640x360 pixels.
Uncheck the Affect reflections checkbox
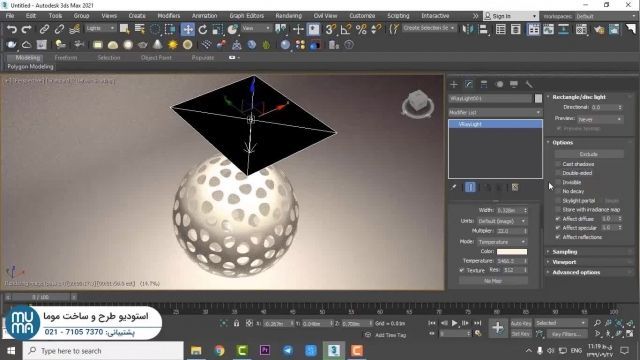pyautogui.click(x=558, y=237)
